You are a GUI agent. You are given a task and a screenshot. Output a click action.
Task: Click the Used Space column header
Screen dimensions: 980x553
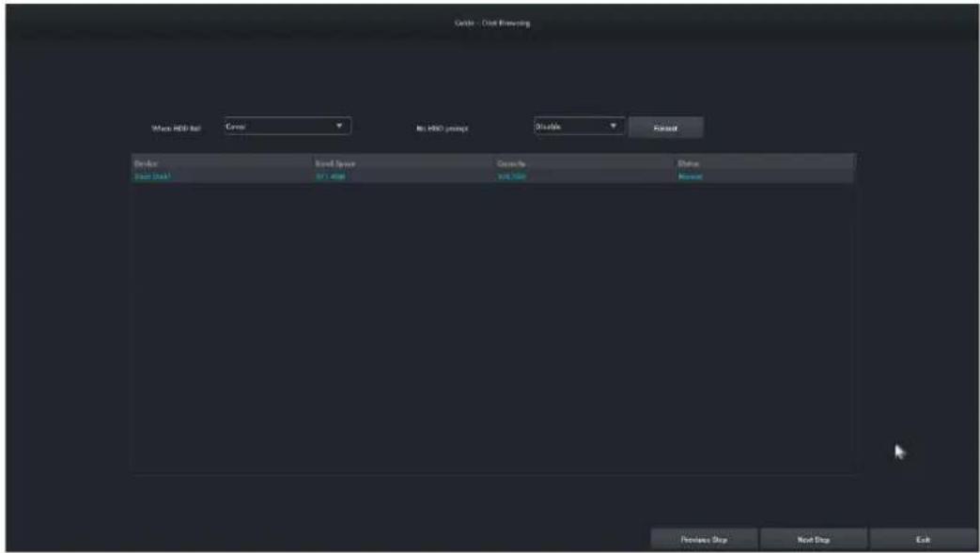tap(335, 163)
